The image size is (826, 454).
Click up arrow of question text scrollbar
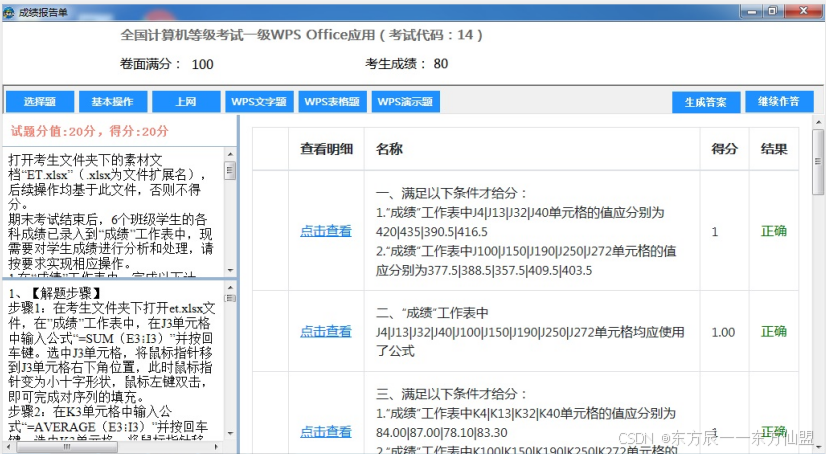click(230, 154)
